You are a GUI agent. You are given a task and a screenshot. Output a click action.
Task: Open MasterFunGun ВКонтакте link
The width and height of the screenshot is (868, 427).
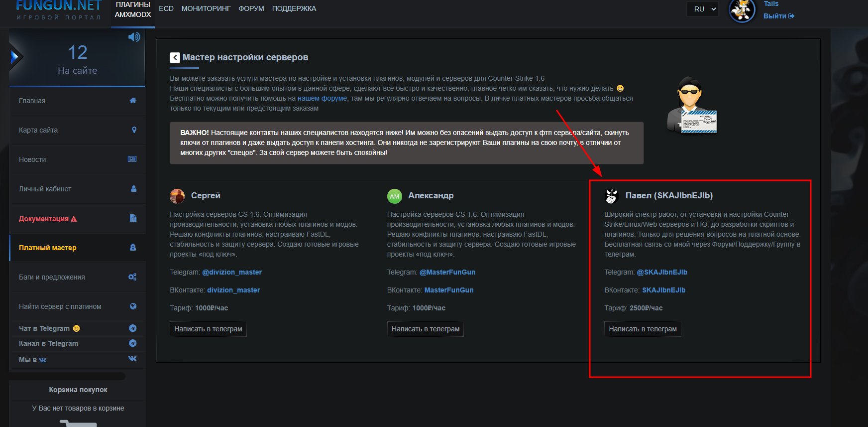click(449, 290)
